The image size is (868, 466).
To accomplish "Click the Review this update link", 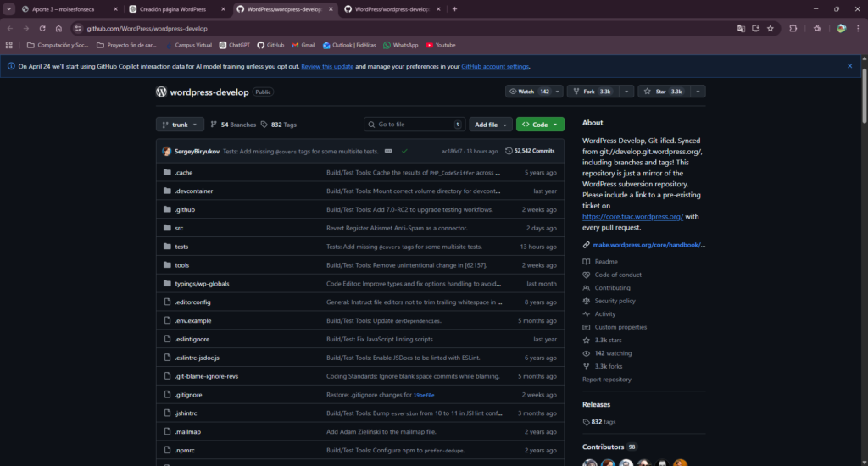I will tap(327, 66).
